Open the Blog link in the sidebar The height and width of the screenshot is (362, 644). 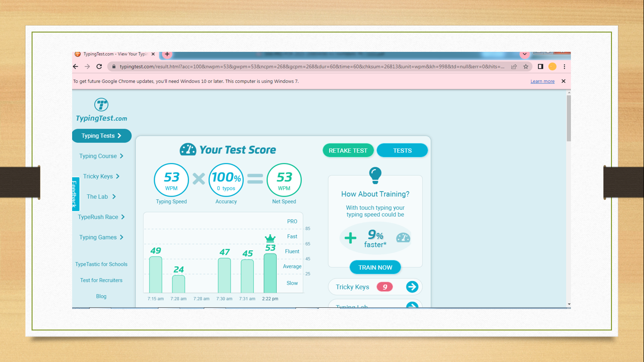point(101,296)
